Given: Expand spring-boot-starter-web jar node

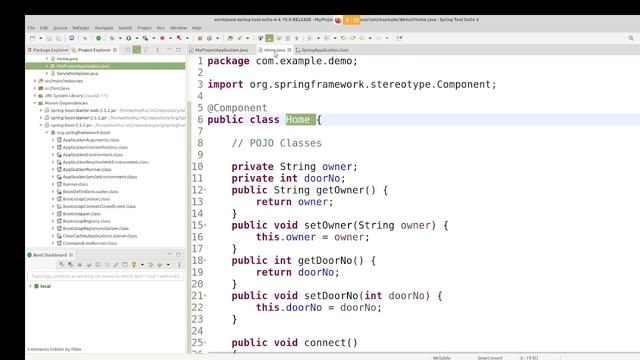Looking at the screenshot, I should (x=41, y=110).
